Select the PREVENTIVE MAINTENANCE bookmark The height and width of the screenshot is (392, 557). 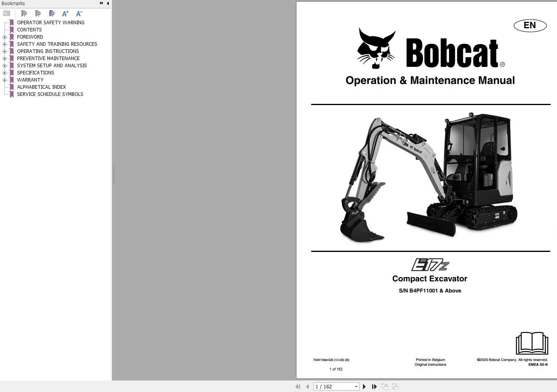(x=48, y=59)
